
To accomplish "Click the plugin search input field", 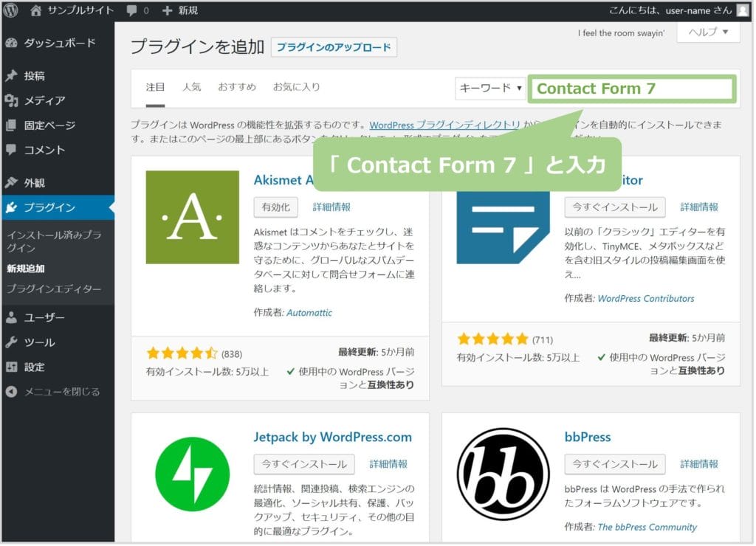I will (x=631, y=89).
